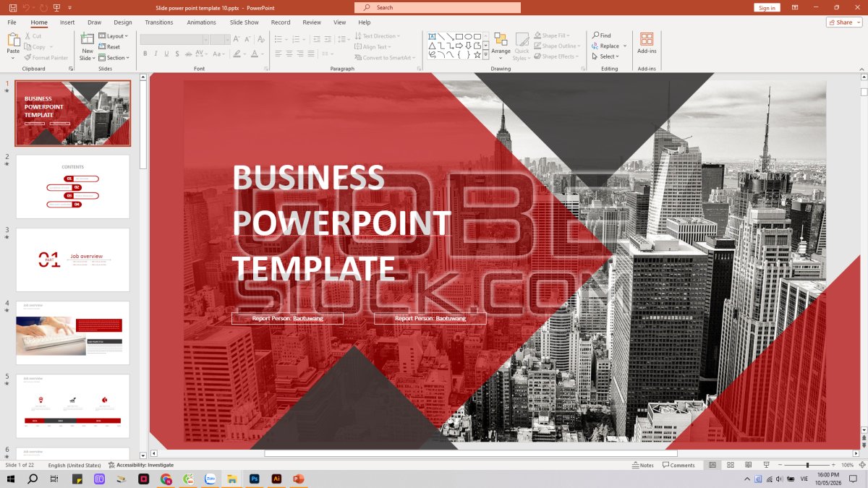Toggle the Comments pane

(x=678, y=465)
